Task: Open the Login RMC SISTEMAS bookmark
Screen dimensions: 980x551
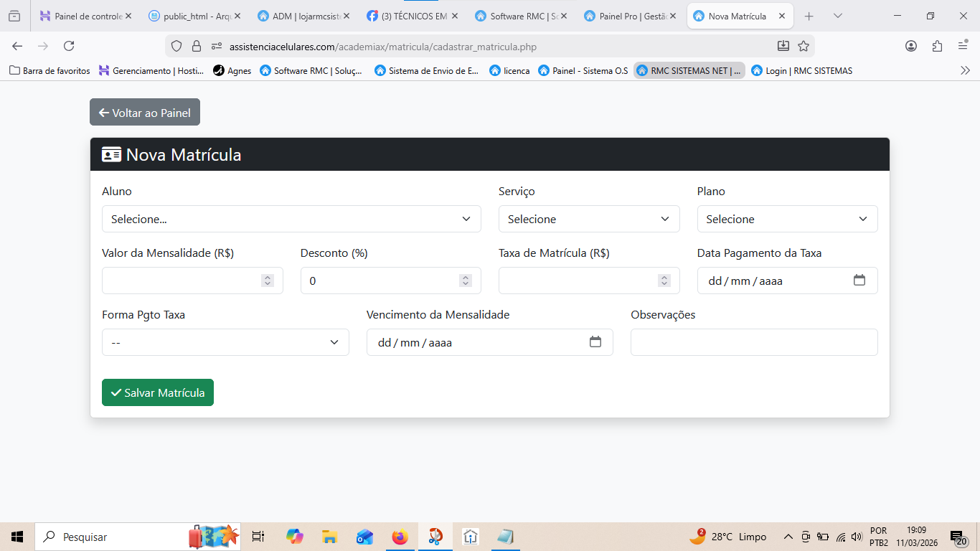Action: [x=801, y=70]
